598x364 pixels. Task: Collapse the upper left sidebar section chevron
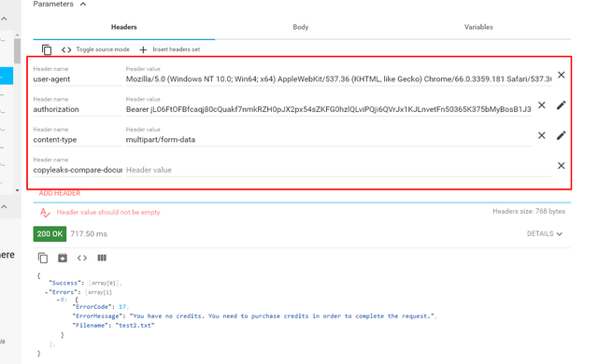pyautogui.click(x=4, y=19)
